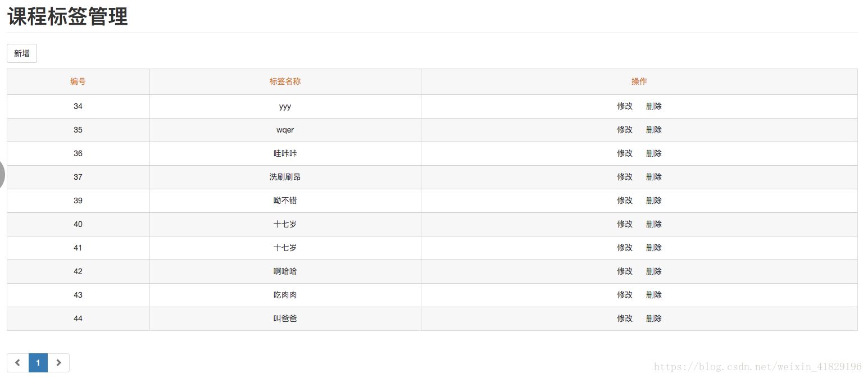
Task: Select page 1 in pagination
Action: pos(38,363)
